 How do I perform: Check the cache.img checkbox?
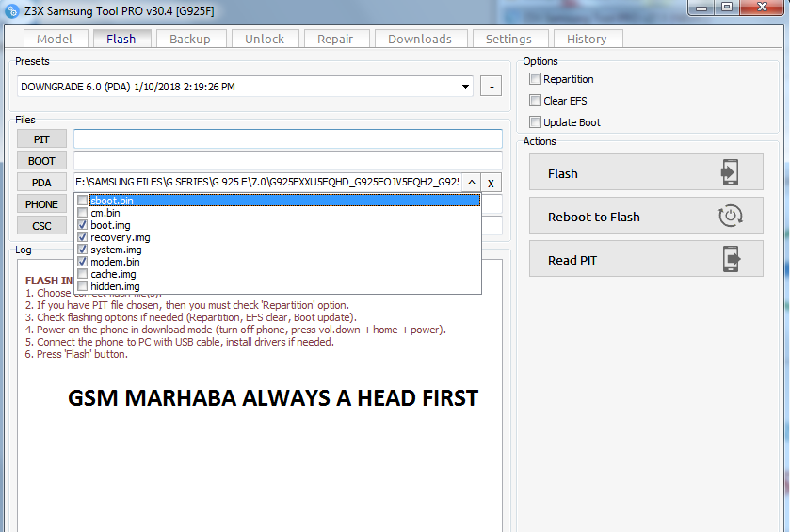click(x=83, y=274)
